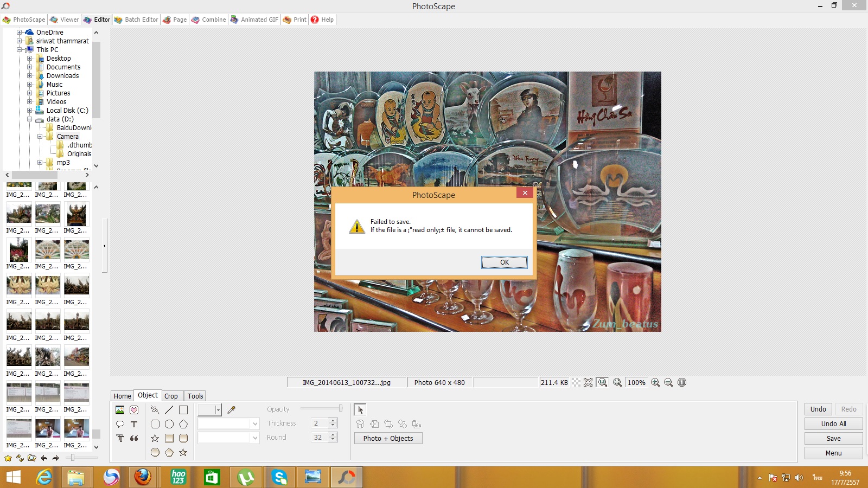This screenshot has height=488, width=868.
Task: Pick the speech balloon object tool
Action: coord(120,424)
